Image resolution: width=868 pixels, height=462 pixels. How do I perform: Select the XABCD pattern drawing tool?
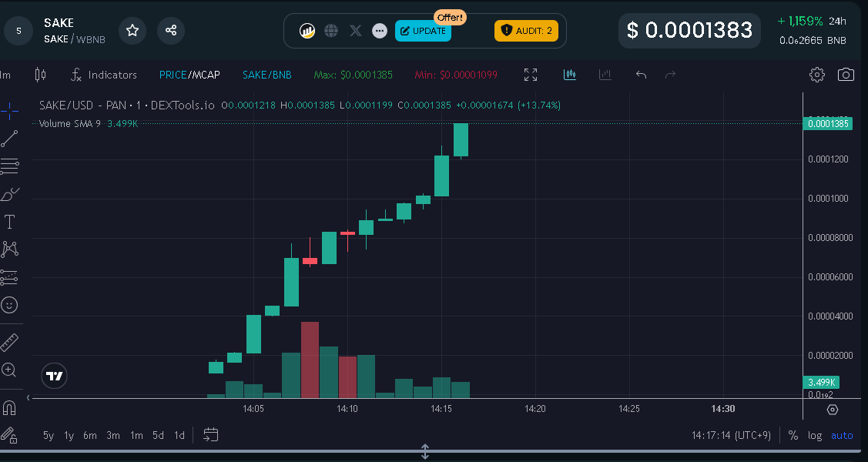click(9, 249)
